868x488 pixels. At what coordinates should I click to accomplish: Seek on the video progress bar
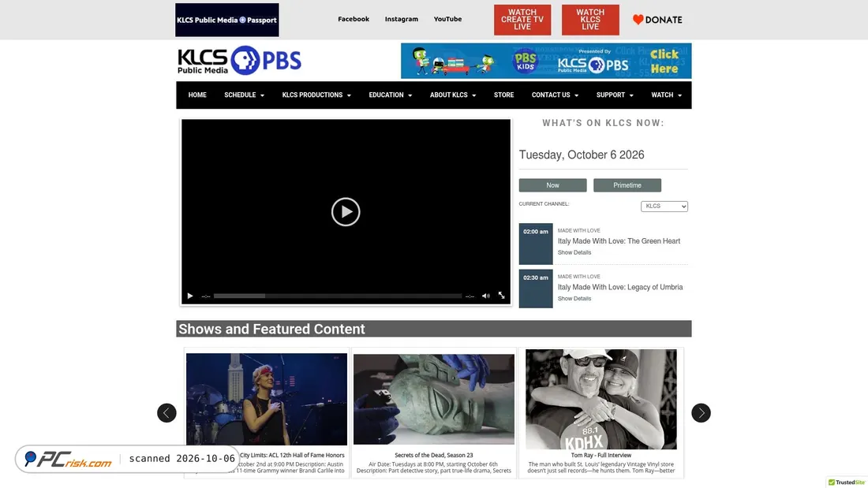click(x=338, y=296)
